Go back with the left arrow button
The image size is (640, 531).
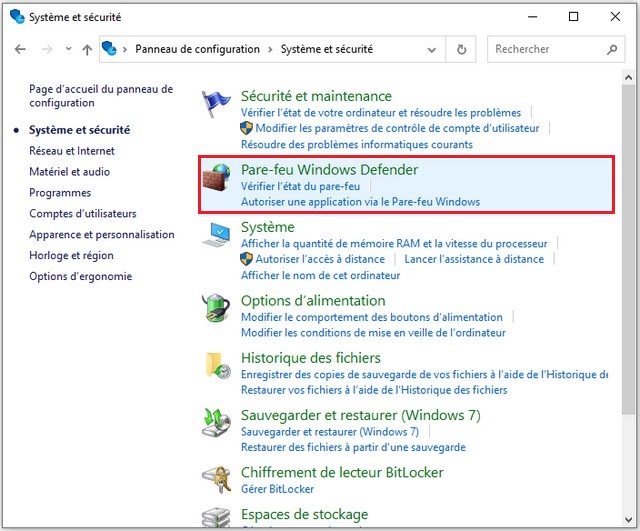tap(20, 49)
